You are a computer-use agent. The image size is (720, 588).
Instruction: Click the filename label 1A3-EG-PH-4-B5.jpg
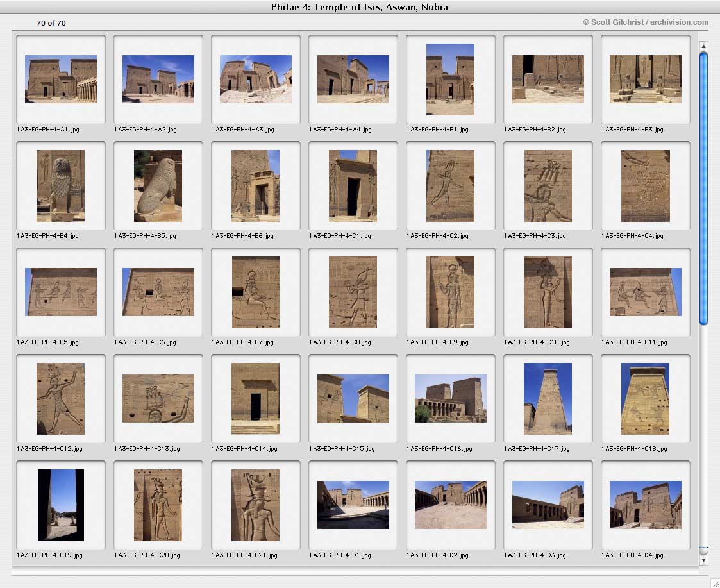coord(145,236)
